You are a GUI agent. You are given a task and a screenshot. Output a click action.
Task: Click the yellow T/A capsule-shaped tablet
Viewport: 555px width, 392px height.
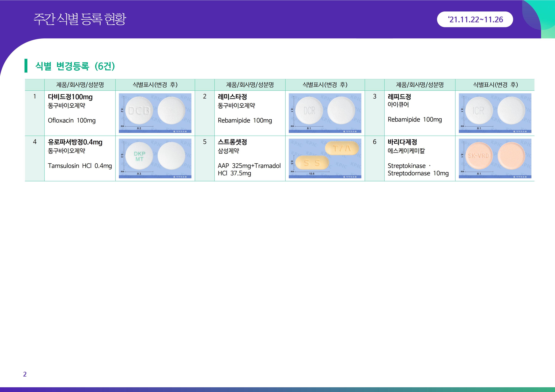(342, 148)
